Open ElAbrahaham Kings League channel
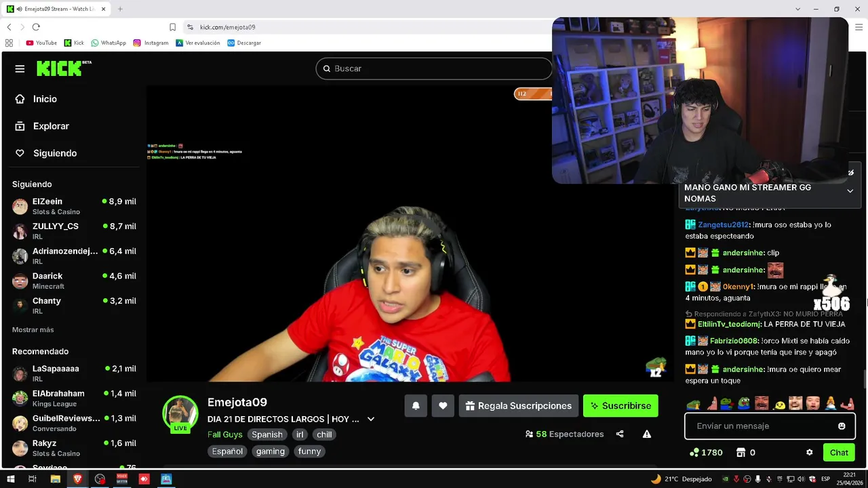This screenshot has height=488, width=868. (74, 398)
